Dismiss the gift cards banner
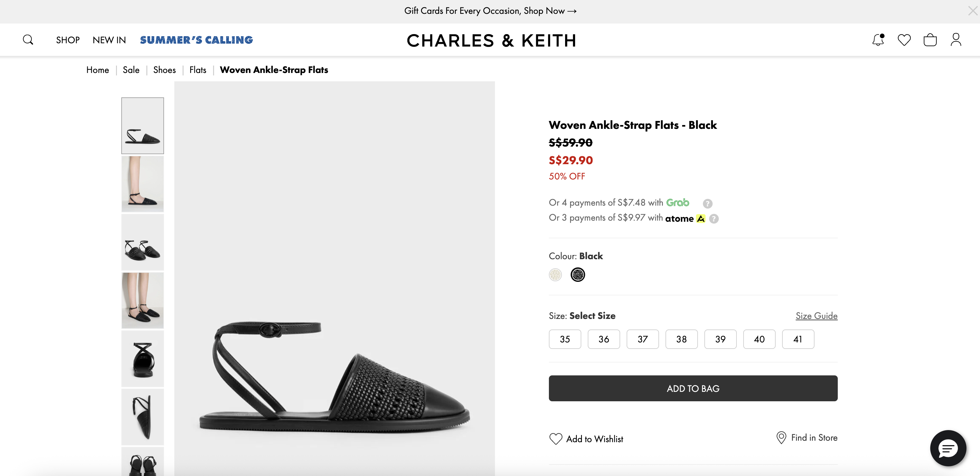Screen dimensions: 980x476 coord(972,11)
